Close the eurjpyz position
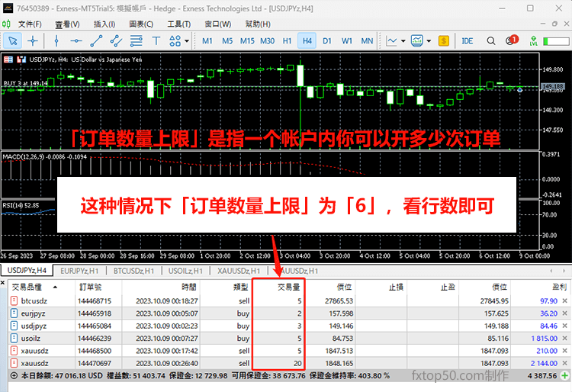The width and height of the screenshot is (572, 392). click(x=564, y=313)
